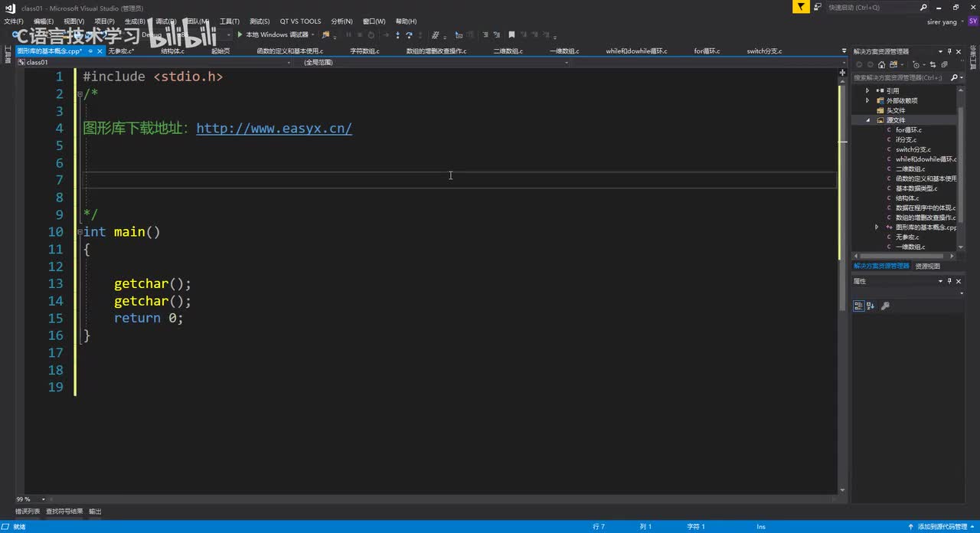Select the alphabetical sort icon in Properties
This screenshot has height=533, width=980.
click(x=871, y=306)
